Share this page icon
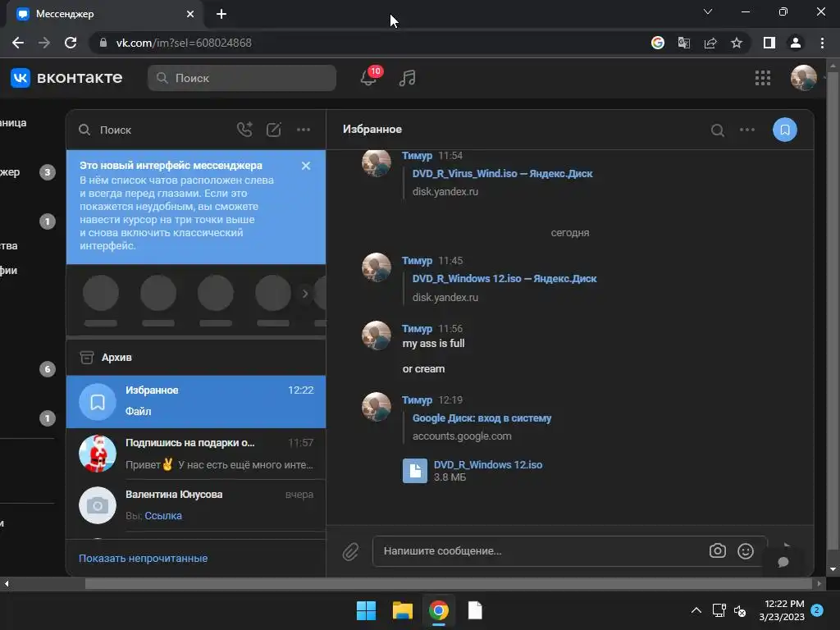This screenshot has width=840, height=630. click(710, 43)
